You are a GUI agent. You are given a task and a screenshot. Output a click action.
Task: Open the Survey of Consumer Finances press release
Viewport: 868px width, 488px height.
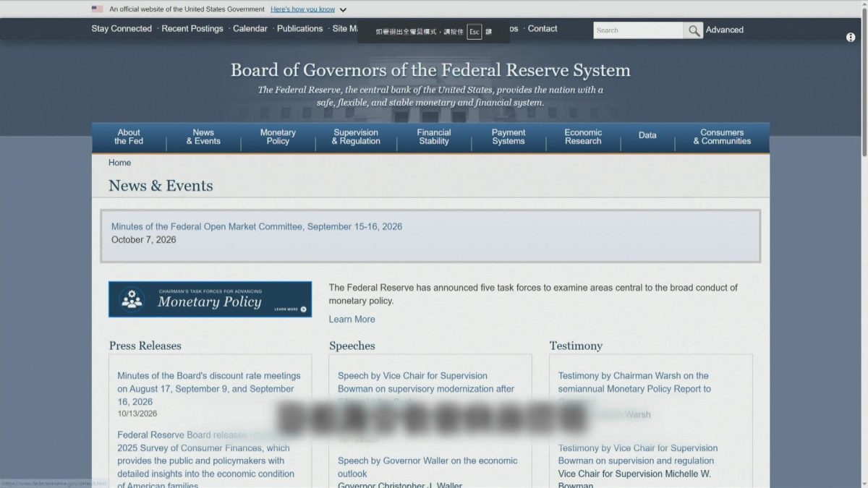point(206,461)
